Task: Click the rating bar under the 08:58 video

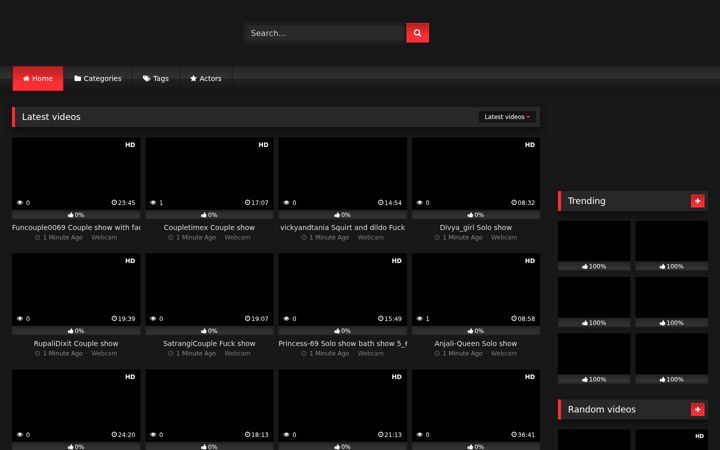Action: (x=476, y=331)
